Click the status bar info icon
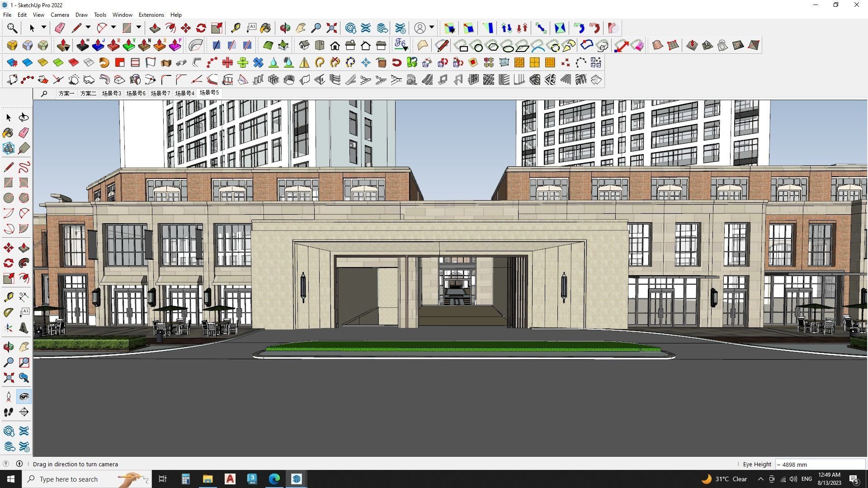868x488 pixels. point(19,464)
